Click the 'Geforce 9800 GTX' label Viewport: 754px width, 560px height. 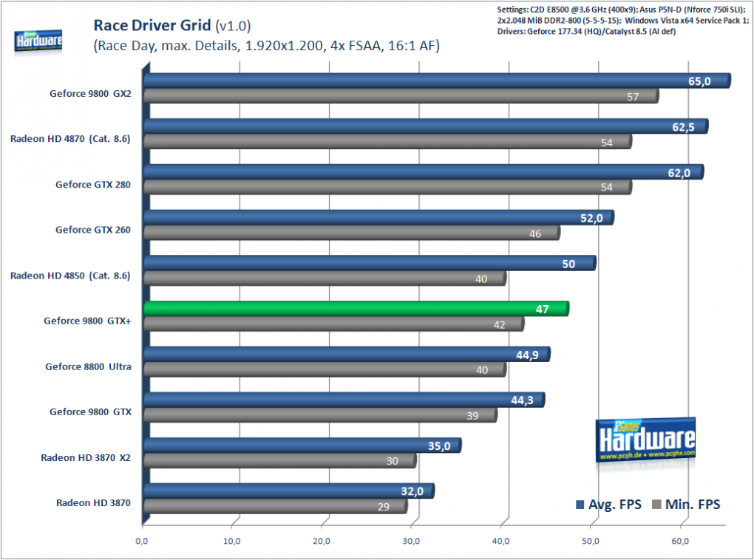[90, 412]
